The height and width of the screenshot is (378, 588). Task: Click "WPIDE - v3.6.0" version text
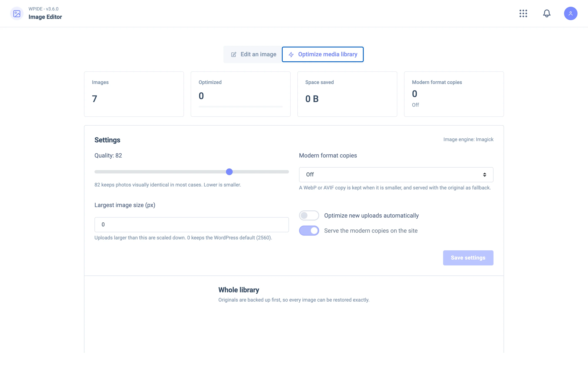pos(43,9)
